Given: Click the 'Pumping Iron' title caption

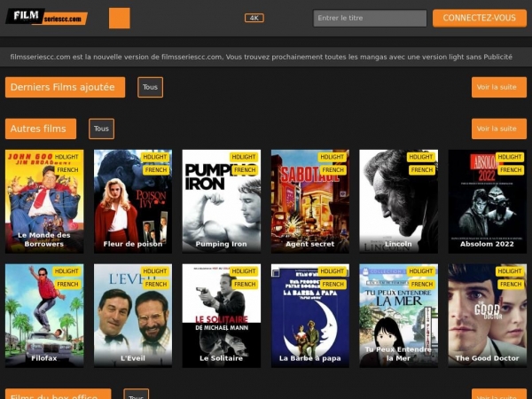Looking at the screenshot, I should point(221,244).
